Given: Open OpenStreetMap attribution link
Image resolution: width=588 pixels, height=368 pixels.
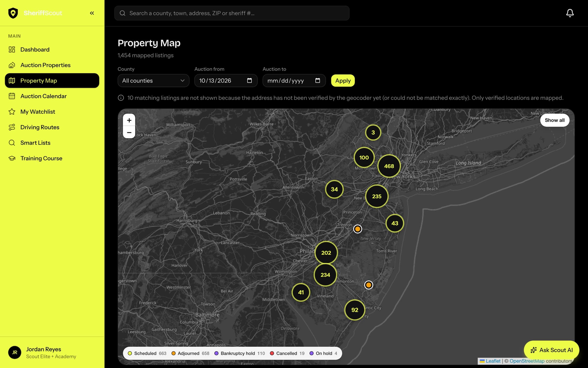Looking at the screenshot, I should [527, 361].
